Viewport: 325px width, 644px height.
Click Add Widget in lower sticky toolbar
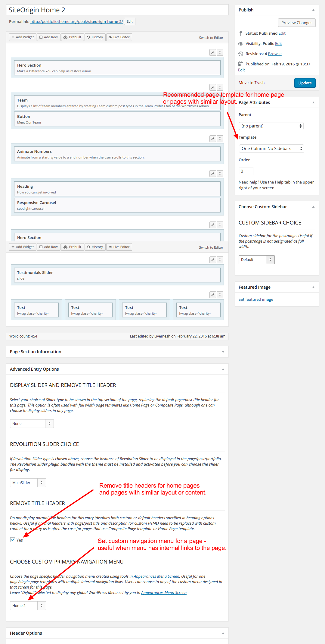click(x=23, y=247)
